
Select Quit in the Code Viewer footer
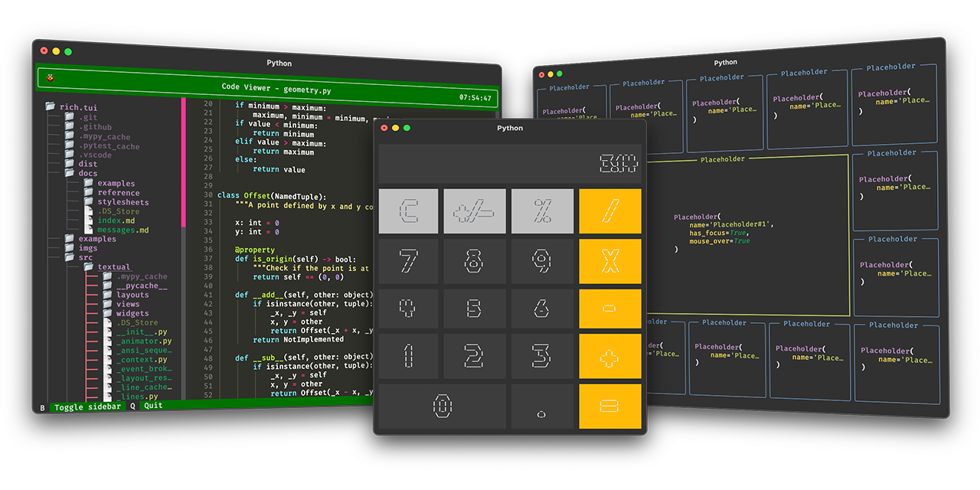(x=153, y=406)
